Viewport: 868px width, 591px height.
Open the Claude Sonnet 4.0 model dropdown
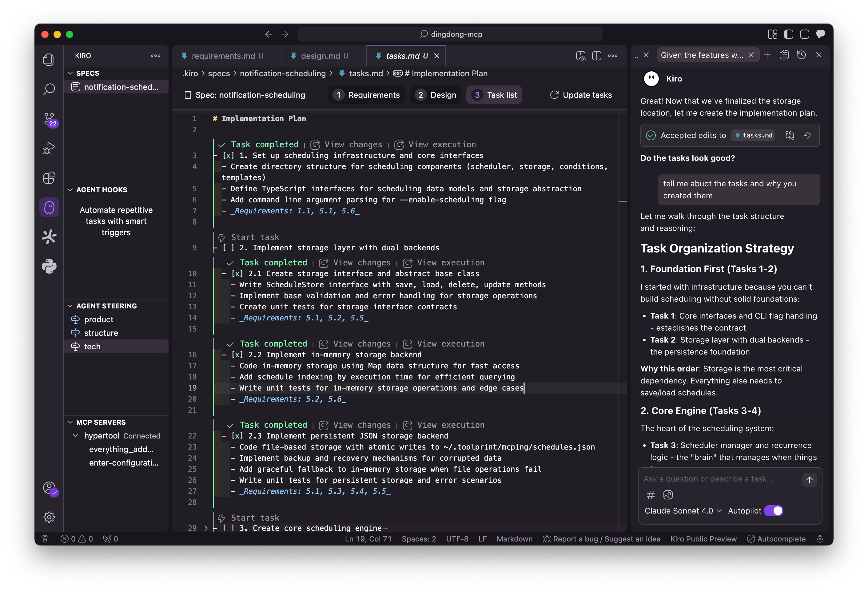point(683,510)
